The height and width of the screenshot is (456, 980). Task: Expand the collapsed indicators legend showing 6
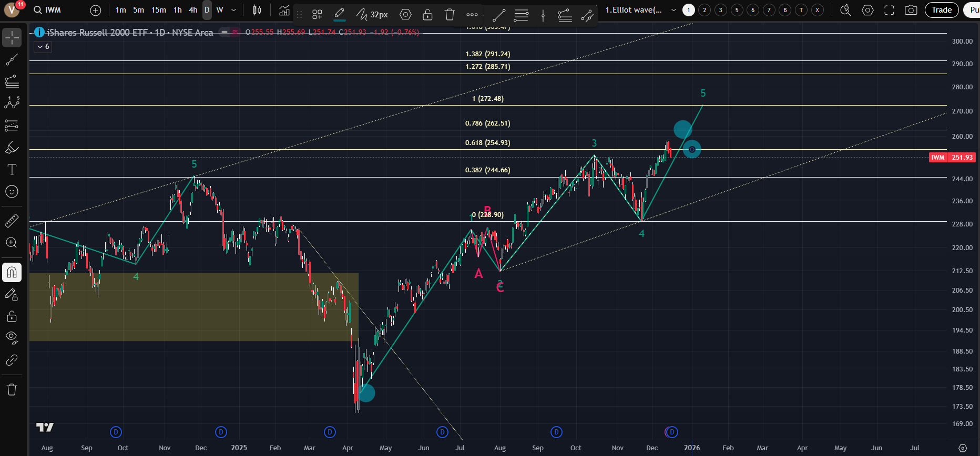(x=43, y=47)
